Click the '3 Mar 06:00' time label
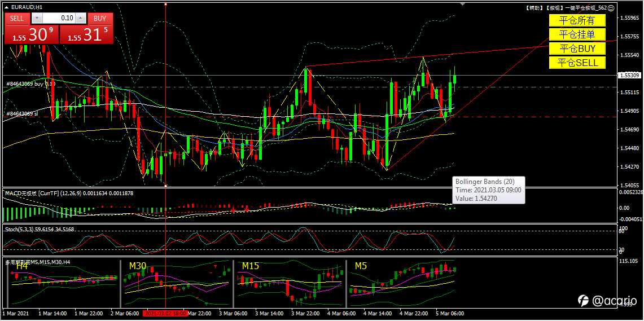This screenshot has width=644, height=321. [233, 313]
